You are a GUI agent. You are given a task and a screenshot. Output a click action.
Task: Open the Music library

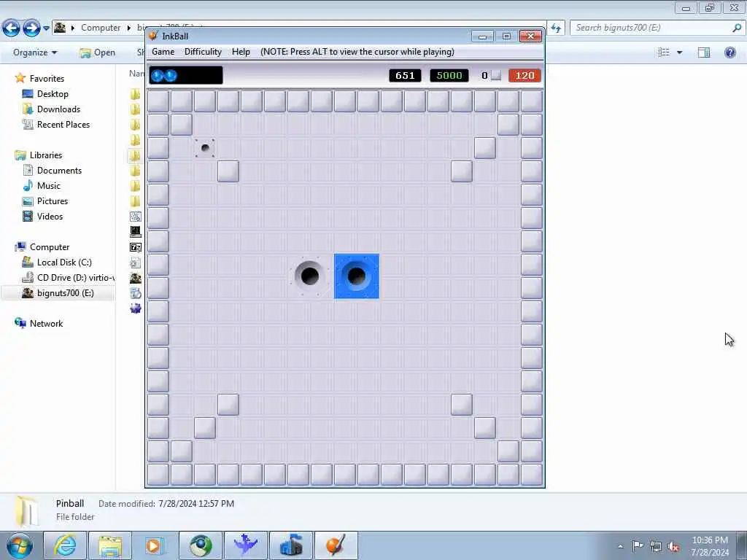(49, 186)
